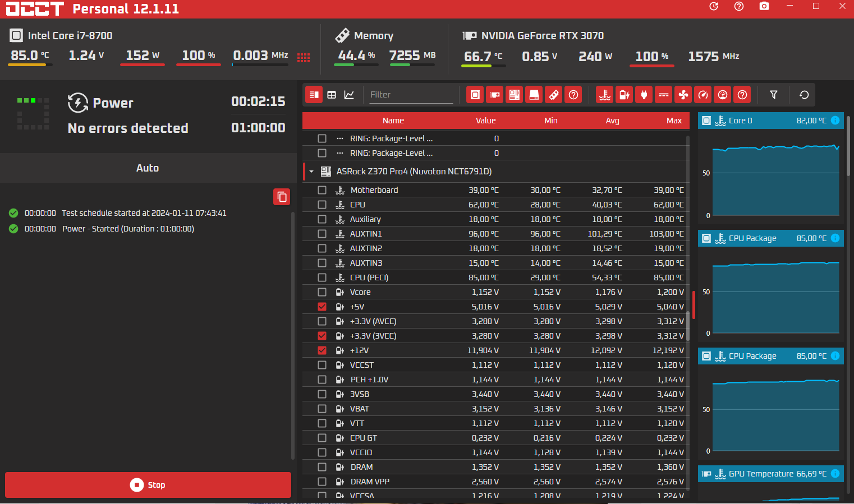Click the PCH +1.0V row name
The image size is (854, 504).
coord(369,380)
